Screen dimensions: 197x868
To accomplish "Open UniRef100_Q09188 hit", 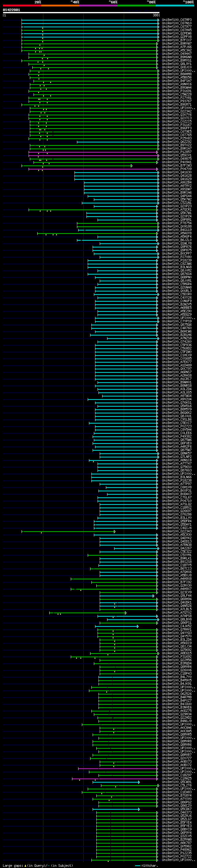I will point(177,226).
